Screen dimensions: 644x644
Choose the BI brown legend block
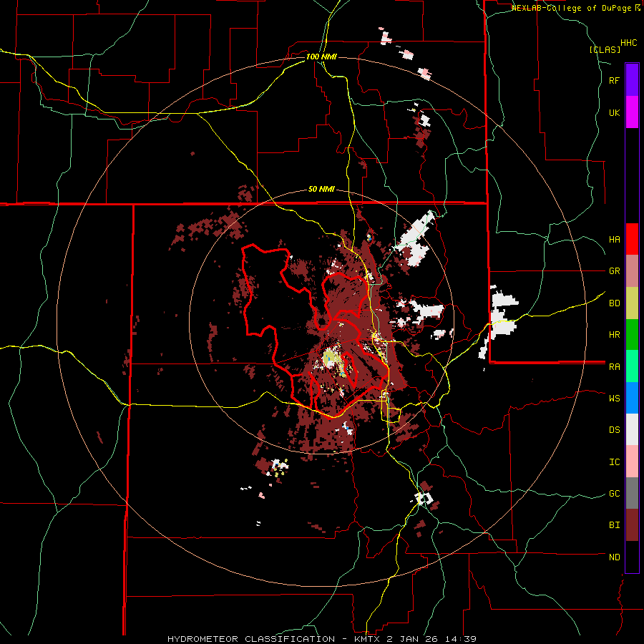coord(632,525)
